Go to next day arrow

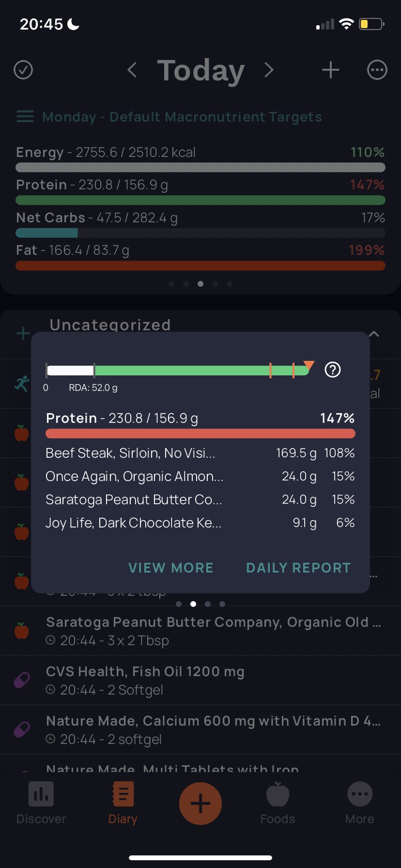click(269, 70)
